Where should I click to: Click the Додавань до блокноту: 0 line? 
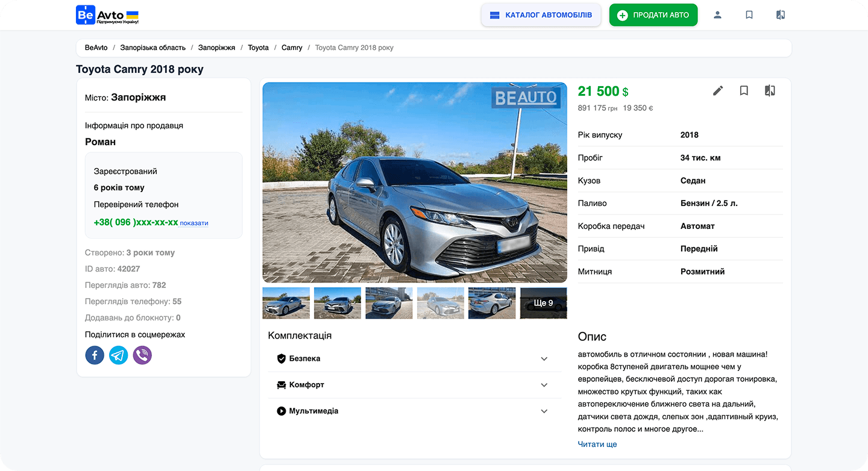pyautogui.click(x=133, y=318)
